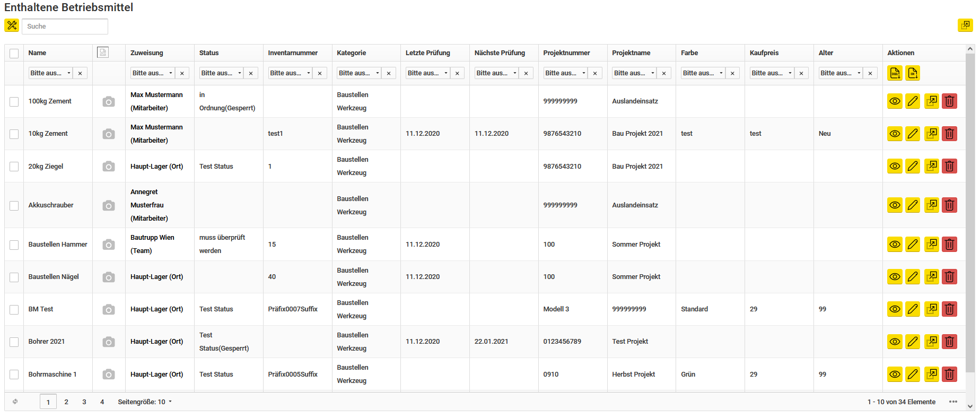Clear the Status filter with x button
The height and width of the screenshot is (418, 980).
251,73
